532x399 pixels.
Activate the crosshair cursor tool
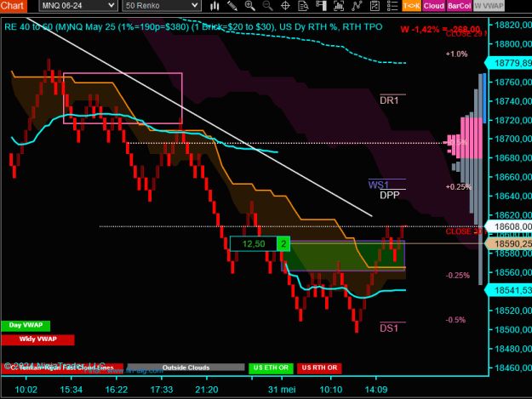pos(285,6)
